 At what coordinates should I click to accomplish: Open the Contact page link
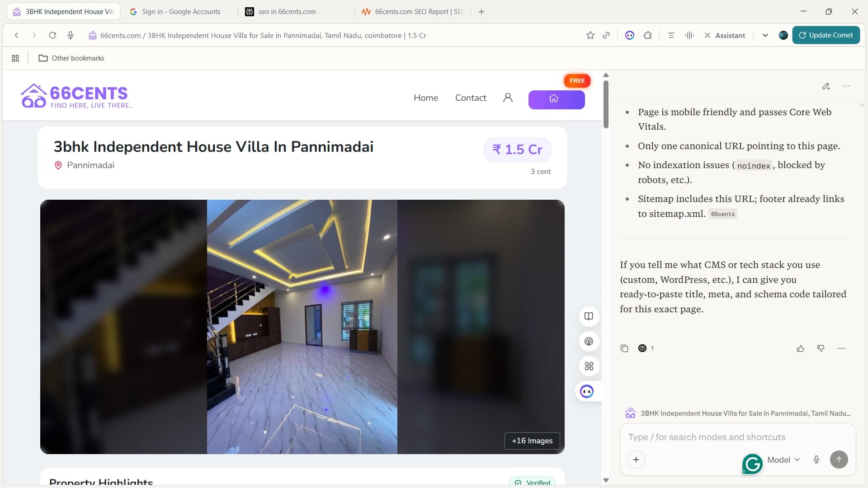point(471,98)
